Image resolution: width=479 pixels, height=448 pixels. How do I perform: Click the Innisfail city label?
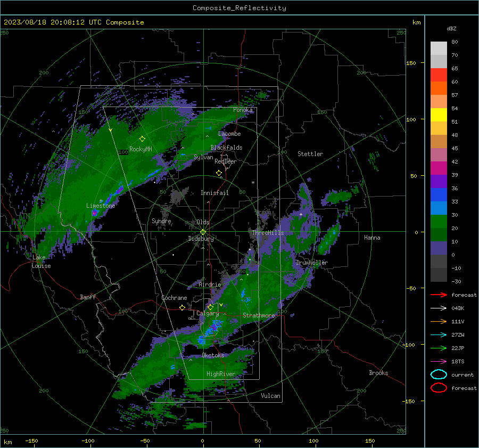pyautogui.click(x=214, y=193)
